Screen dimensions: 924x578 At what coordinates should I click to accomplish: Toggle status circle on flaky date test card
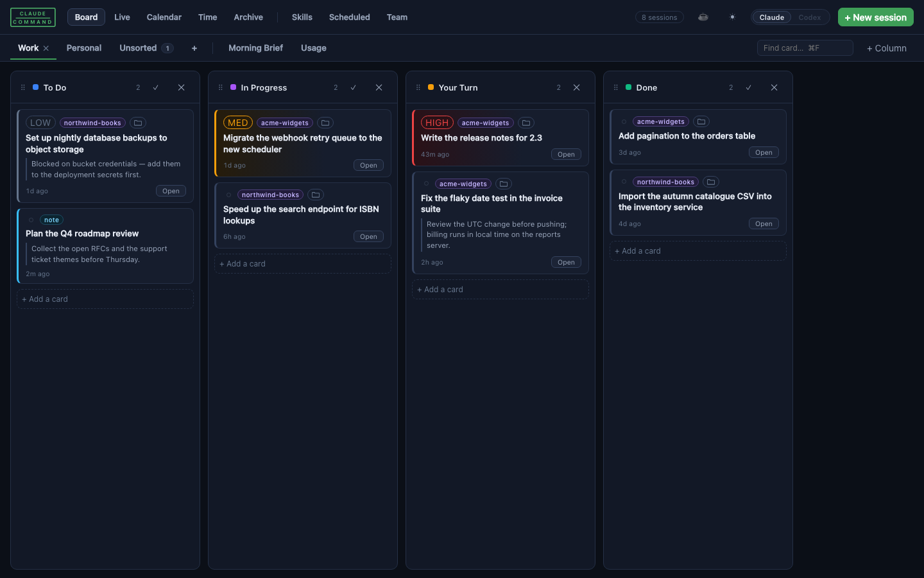pos(426,184)
